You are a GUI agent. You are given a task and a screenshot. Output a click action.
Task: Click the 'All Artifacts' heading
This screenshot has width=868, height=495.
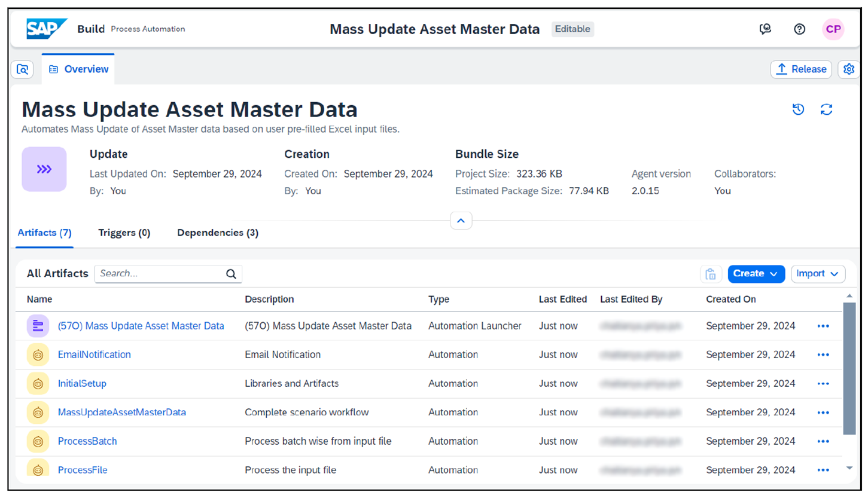tap(58, 273)
